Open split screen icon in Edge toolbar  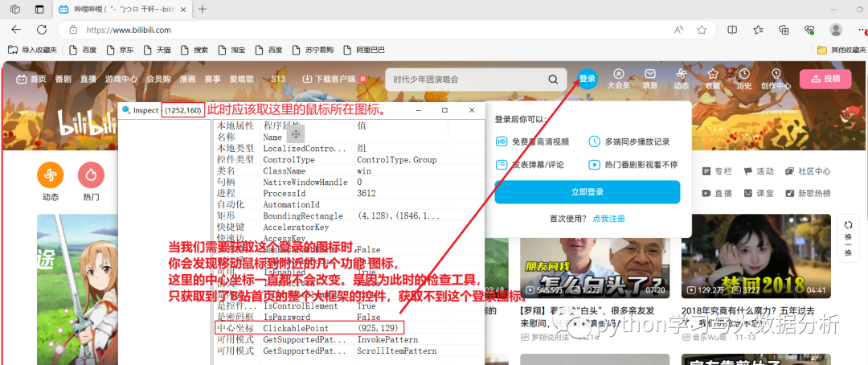732,30
